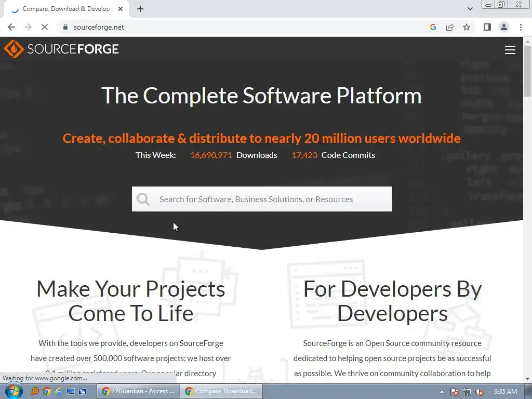The height and width of the screenshot is (399, 532).
Task: Click the scrollbar down arrow
Action: 527,379
